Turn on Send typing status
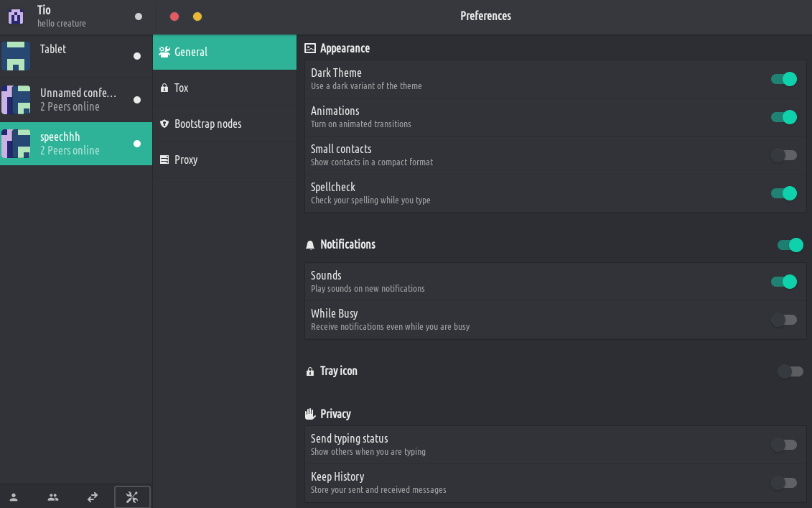The width and height of the screenshot is (812, 508). 783,445
